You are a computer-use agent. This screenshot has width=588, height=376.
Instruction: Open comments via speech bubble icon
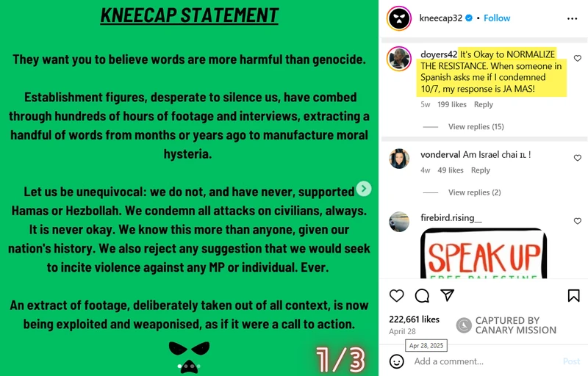point(422,296)
